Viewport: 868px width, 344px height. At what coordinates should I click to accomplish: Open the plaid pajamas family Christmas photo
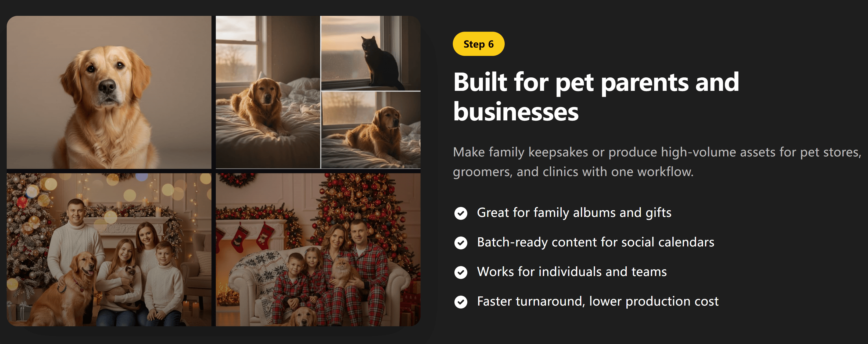pyautogui.click(x=318, y=250)
